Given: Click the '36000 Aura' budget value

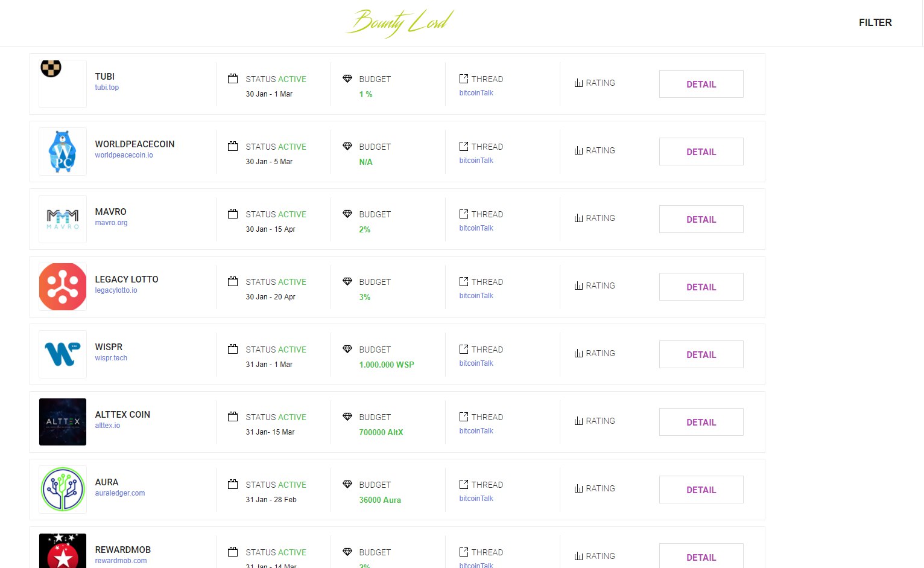Looking at the screenshot, I should [x=380, y=500].
